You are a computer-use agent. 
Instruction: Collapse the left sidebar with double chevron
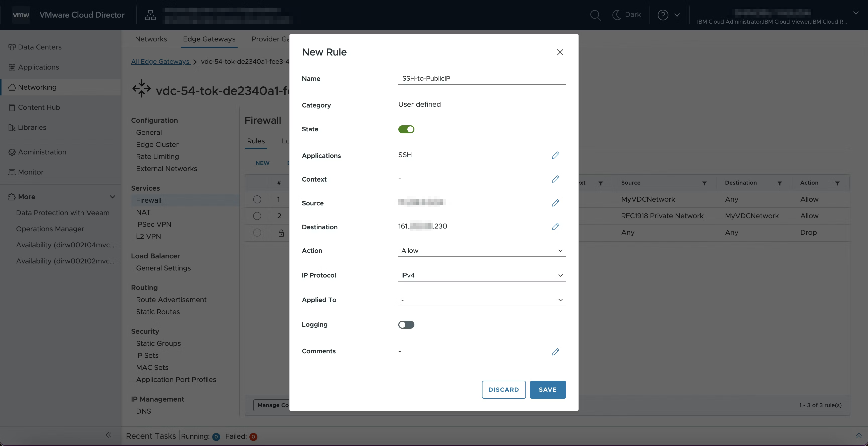tap(108, 435)
